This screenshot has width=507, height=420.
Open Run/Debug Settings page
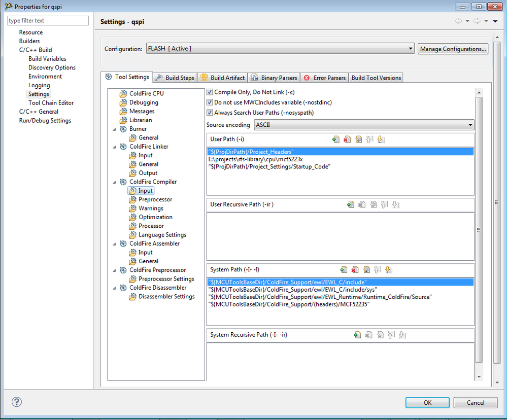(45, 121)
